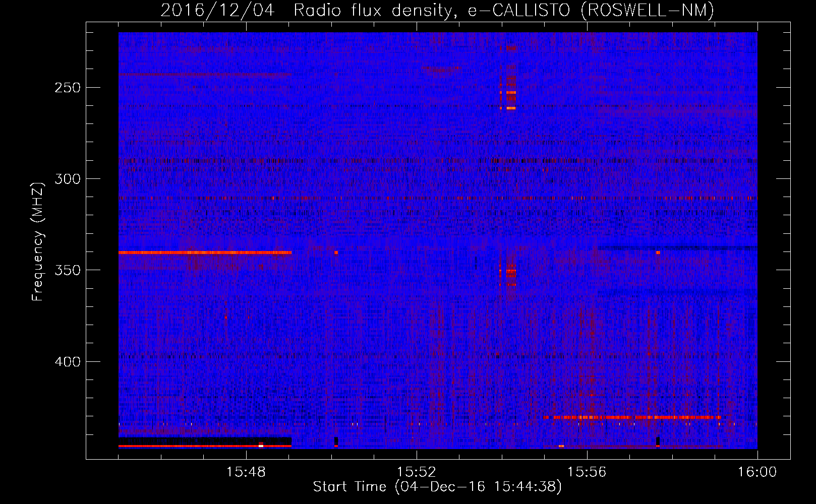Select the 300 frequency axis label

pyautogui.click(x=68, y=179)
